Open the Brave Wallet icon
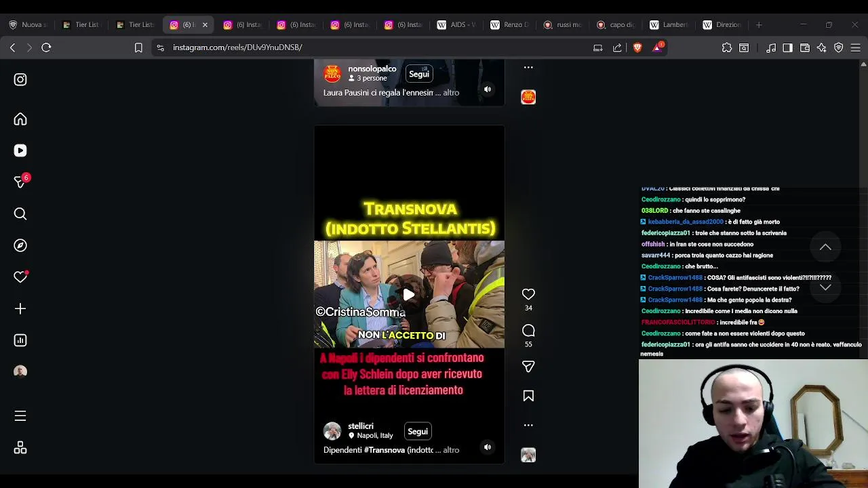 [805, 47]
